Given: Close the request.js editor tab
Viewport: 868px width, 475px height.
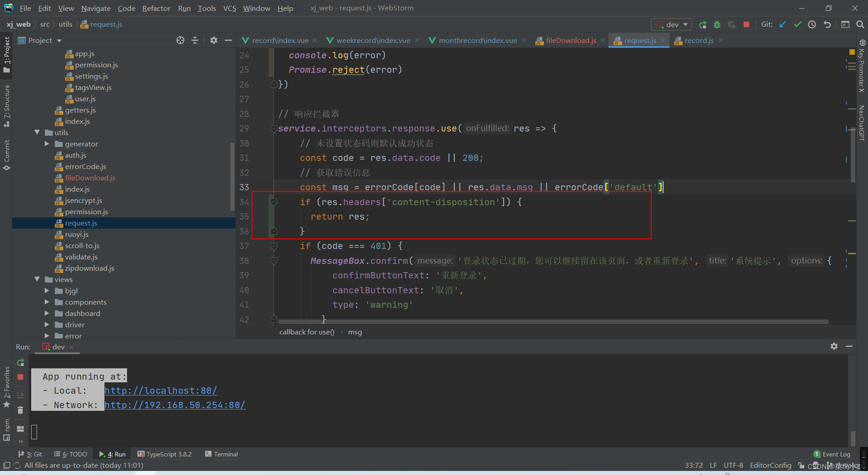Looking at the screenshot, I should pos(663,40).
